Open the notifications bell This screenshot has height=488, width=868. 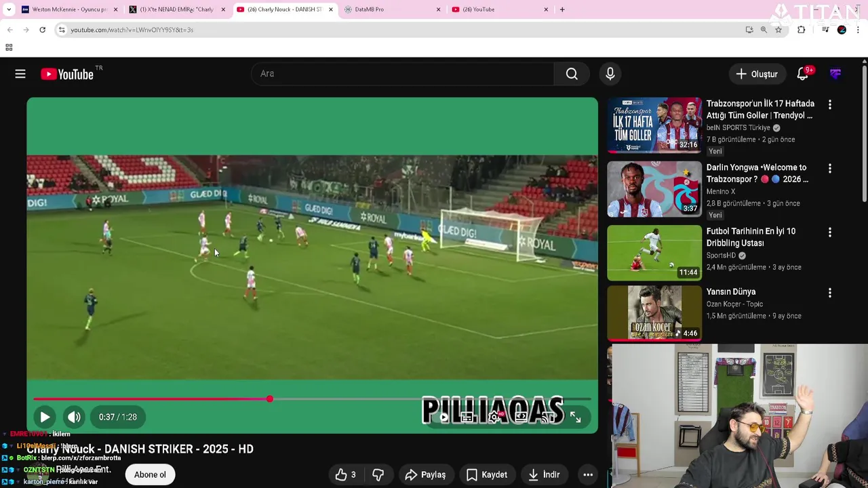pyautogui.click(x=803, y=74)
